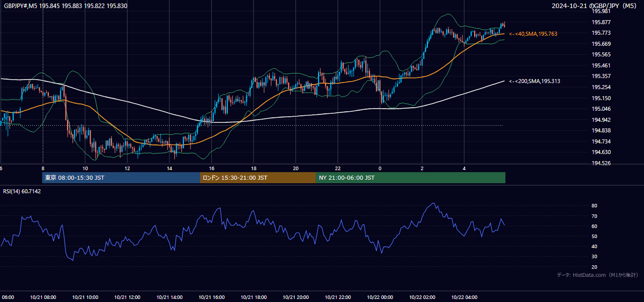Click price axis value 195.565
Viewport: 644px width, 302px height.
coord(602,54)
